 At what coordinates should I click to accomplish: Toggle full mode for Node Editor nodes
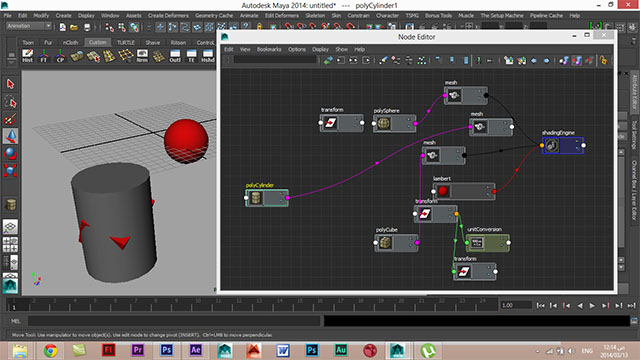click(466, 60)
